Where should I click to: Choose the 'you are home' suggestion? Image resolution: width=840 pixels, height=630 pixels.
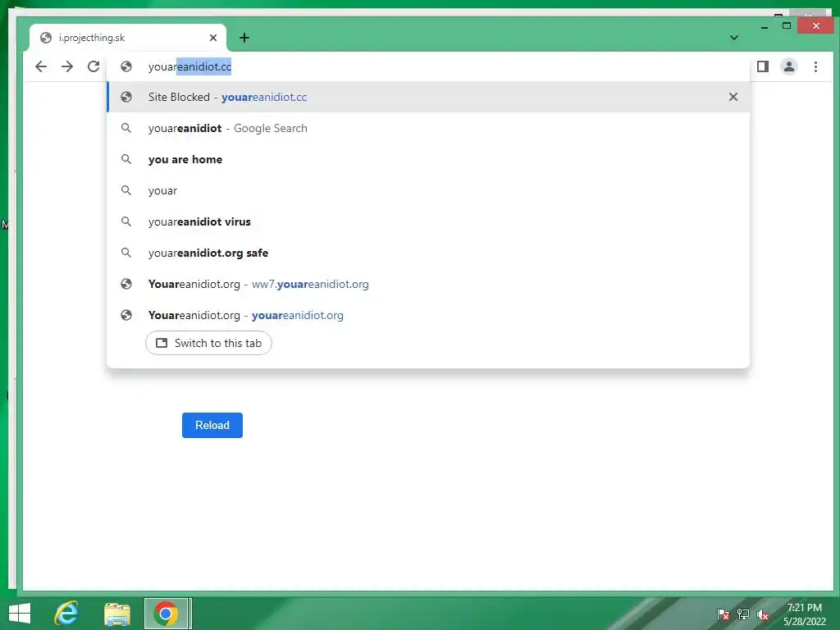pos(428,159)
